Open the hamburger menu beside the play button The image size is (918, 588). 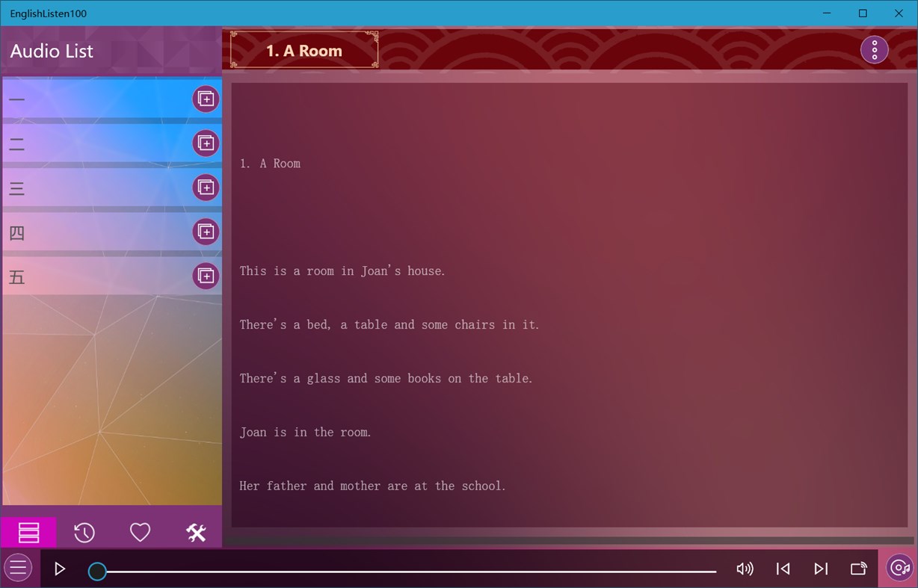(18, 567)
